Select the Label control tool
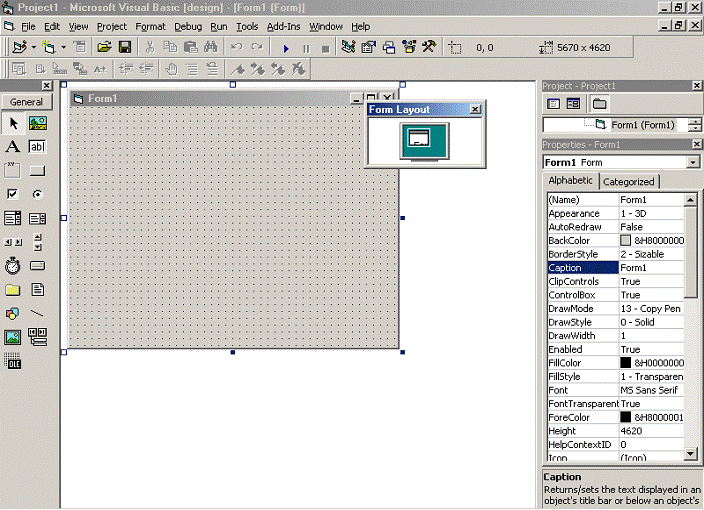This screenshot has width=704, height=510. tap(13, 147)
